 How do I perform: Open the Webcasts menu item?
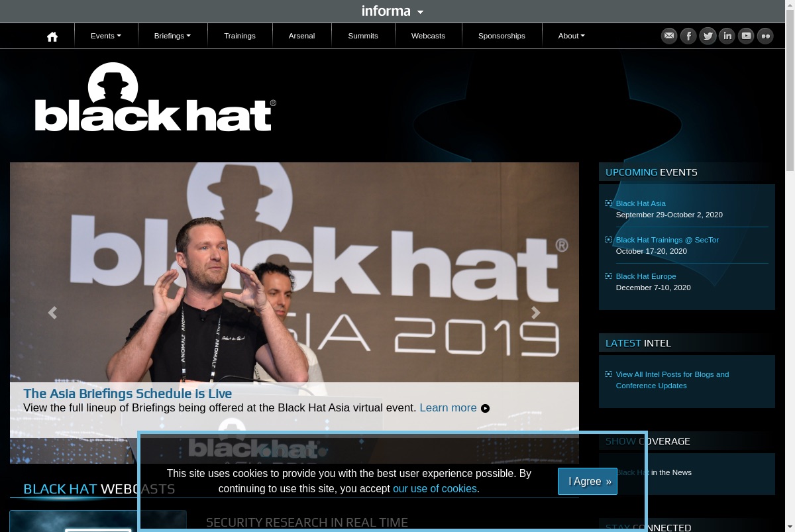tap(428, 36)
